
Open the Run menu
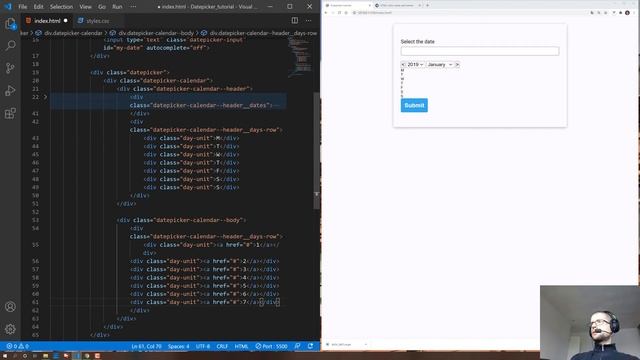point(117,7)
